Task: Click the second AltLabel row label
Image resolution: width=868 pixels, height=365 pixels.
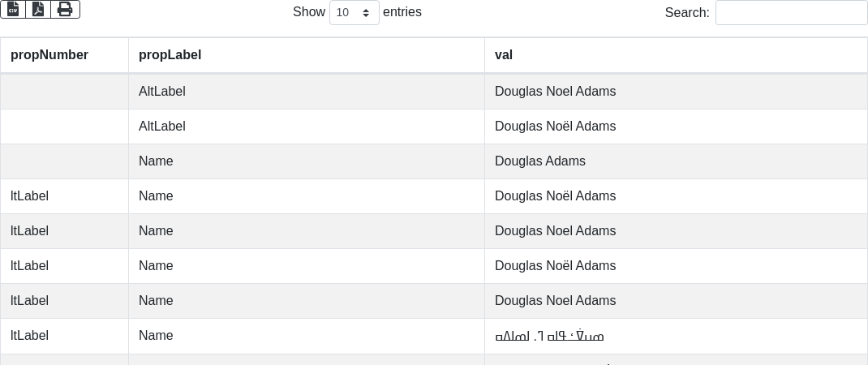Action: [x=162, y=127]
